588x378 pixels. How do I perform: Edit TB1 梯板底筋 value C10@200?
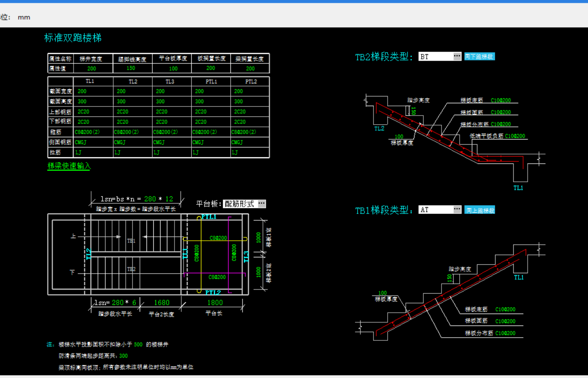pyautogui.click(x=505, y=310)
